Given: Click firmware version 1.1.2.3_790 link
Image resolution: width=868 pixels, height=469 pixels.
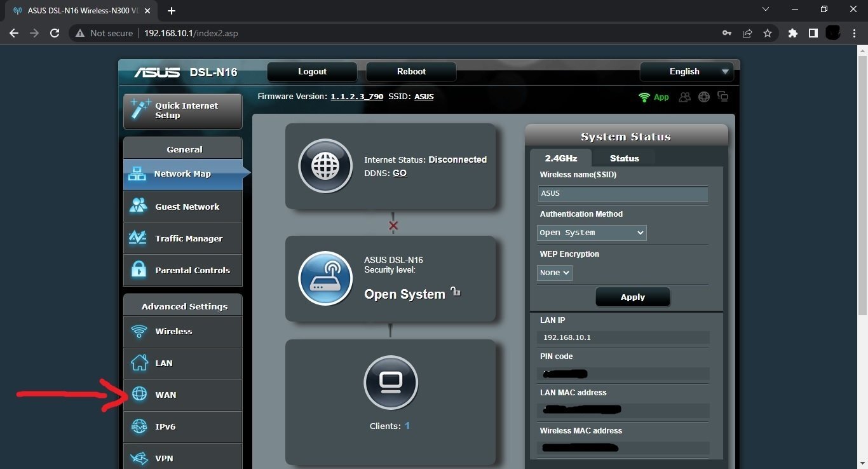Looking at the screenshot, I should tap(356, 97).
